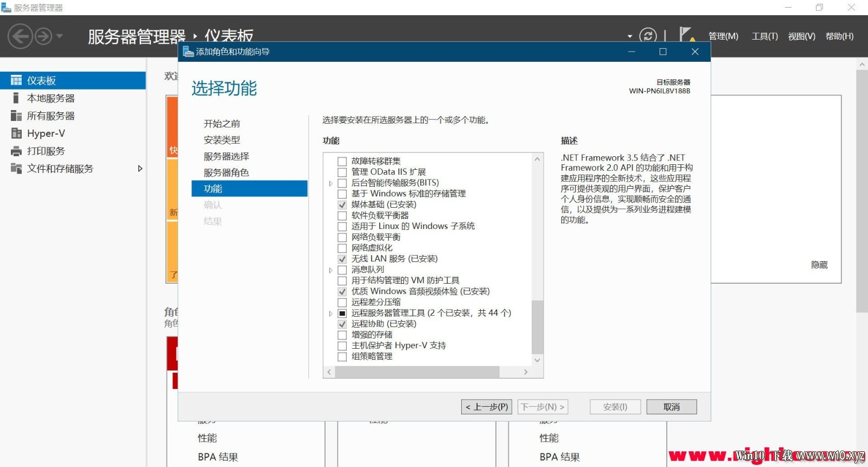This screenshot has height=467, width=868.
Task: Click the 下一步(N) button
Action: [543, 407]
